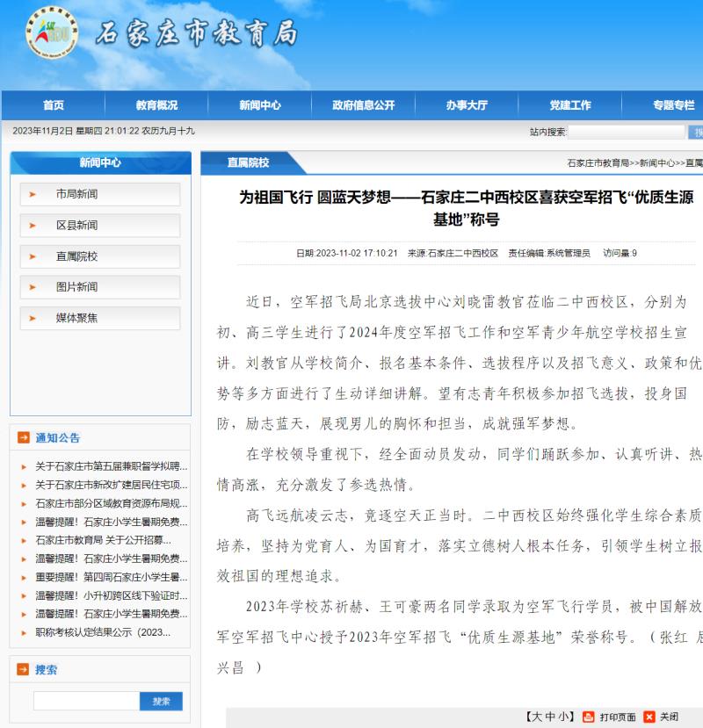Open 区县新闻 in the sidebar

(77, 226)
